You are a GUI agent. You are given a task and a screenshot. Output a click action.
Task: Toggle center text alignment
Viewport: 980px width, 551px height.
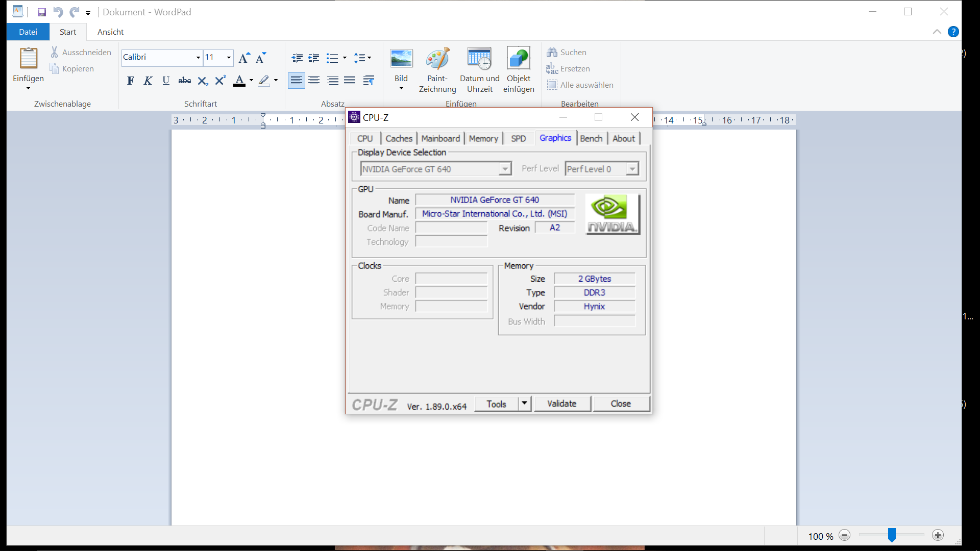pyautogui.click(x=314, y=81)
